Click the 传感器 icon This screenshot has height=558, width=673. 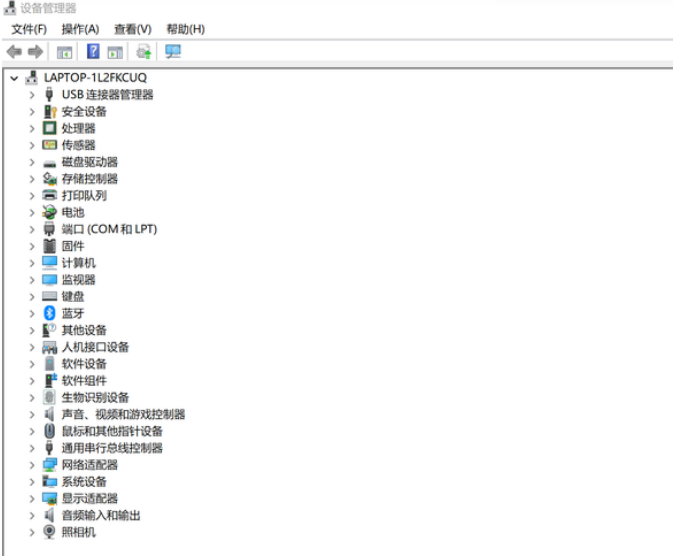pyautogui.click(x=49, y=145)
